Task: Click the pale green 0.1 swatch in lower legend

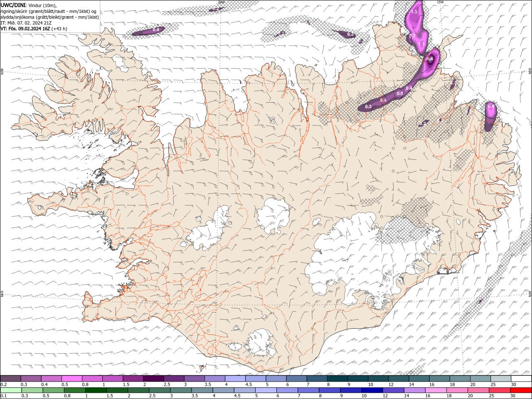Action: point(11,390)
